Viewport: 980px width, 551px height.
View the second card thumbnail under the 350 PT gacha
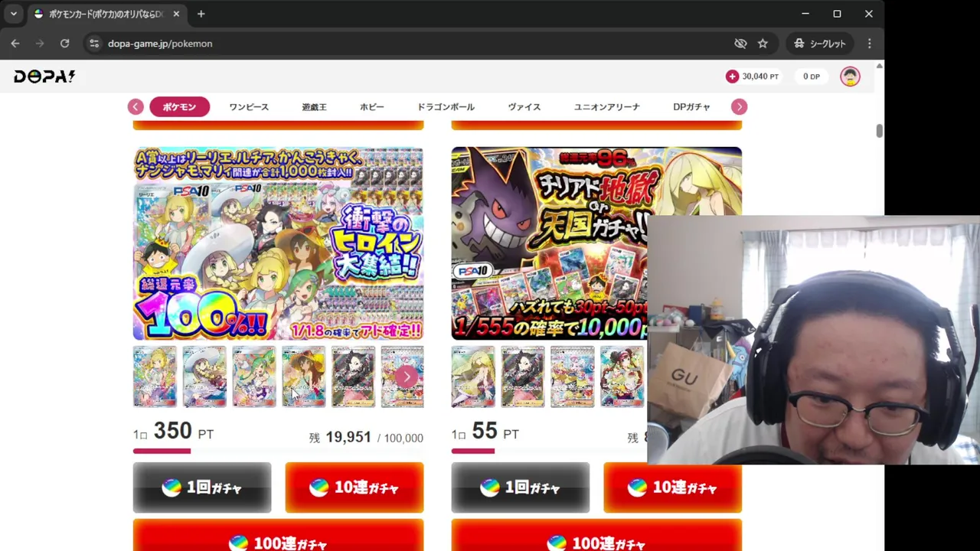tap(204, 377)
